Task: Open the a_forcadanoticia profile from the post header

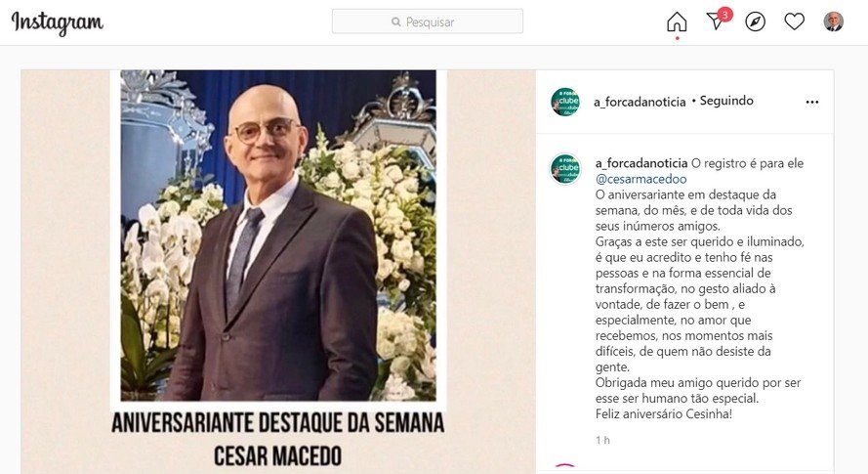Action: 640,102
